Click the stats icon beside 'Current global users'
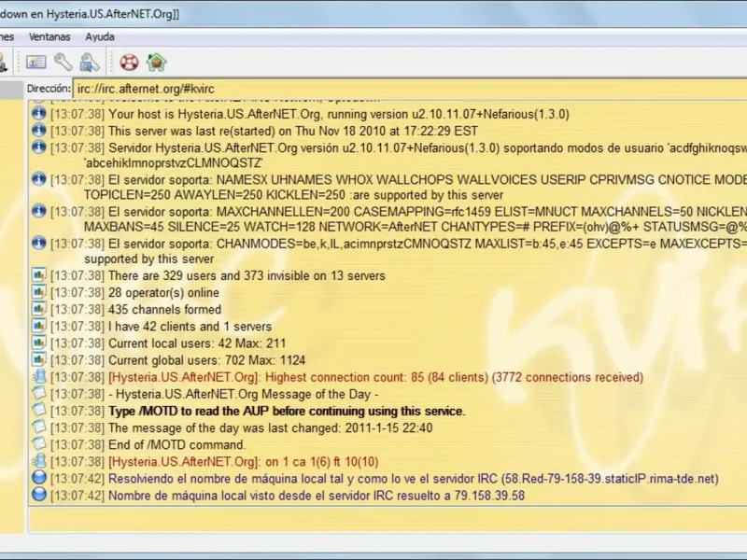 click(x=39, y=360)
